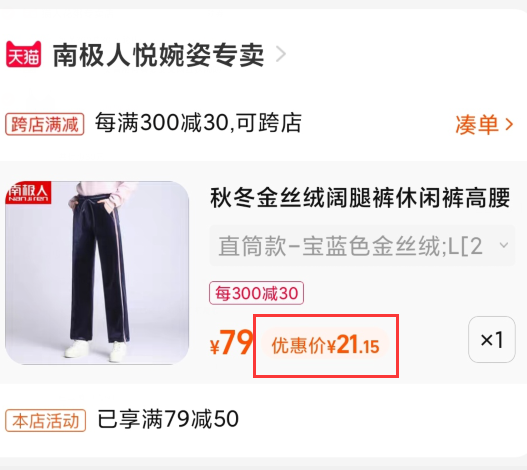Image resolution: width=527 pixels, height=470 pixels.
Task: Tap the 本店活动 shop activity tag
Action: pos(46,421)
